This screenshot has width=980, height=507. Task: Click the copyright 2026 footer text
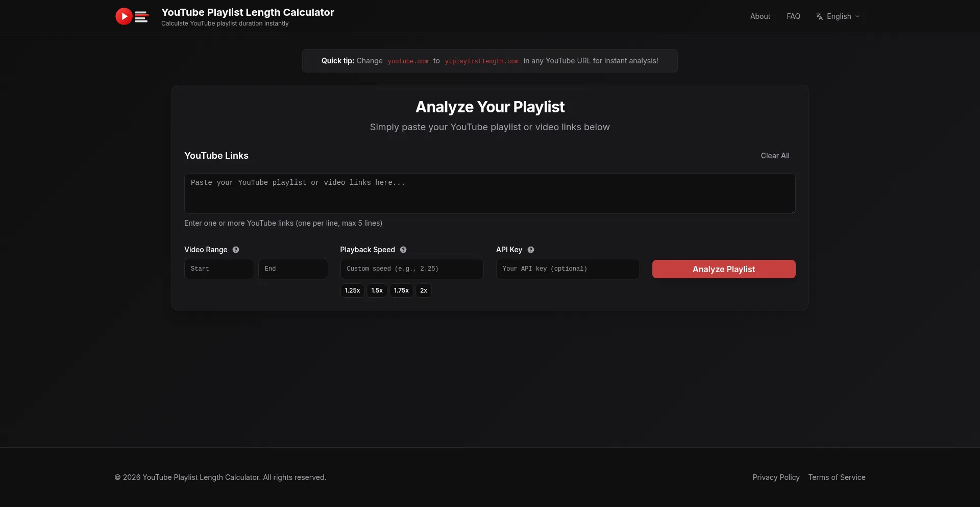click(x=220, y=477)
